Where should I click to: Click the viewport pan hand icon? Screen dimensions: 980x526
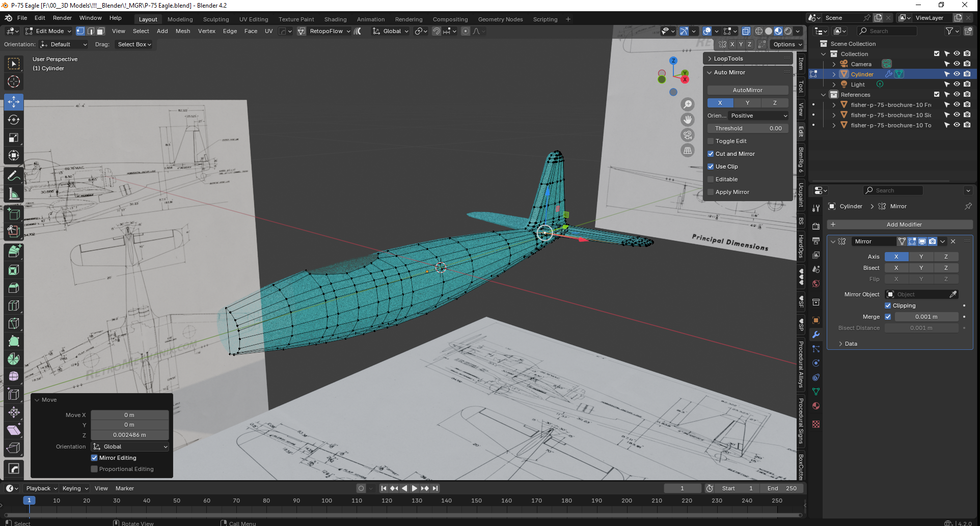(x=688, y=120)
